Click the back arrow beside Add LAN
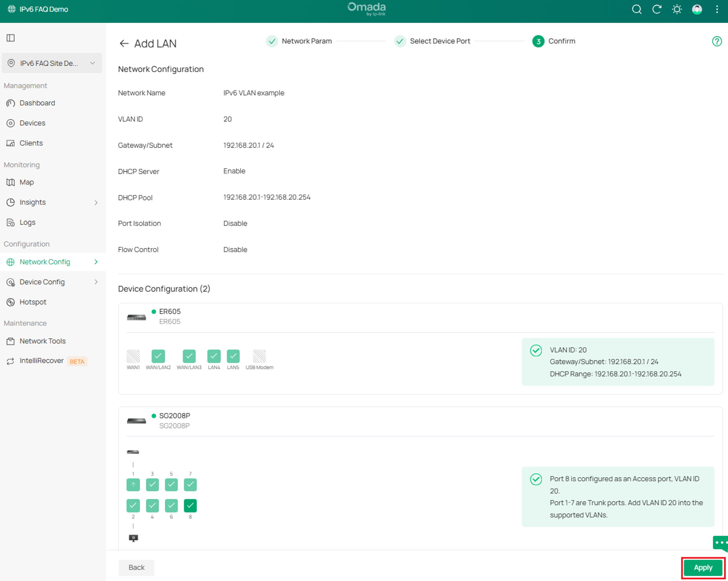 click(124, 44)
